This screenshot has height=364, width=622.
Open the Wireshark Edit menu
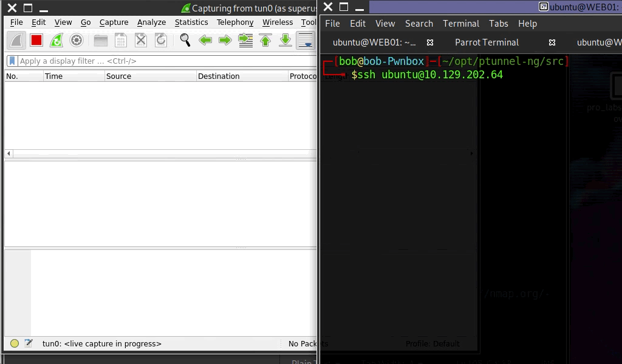38,22
